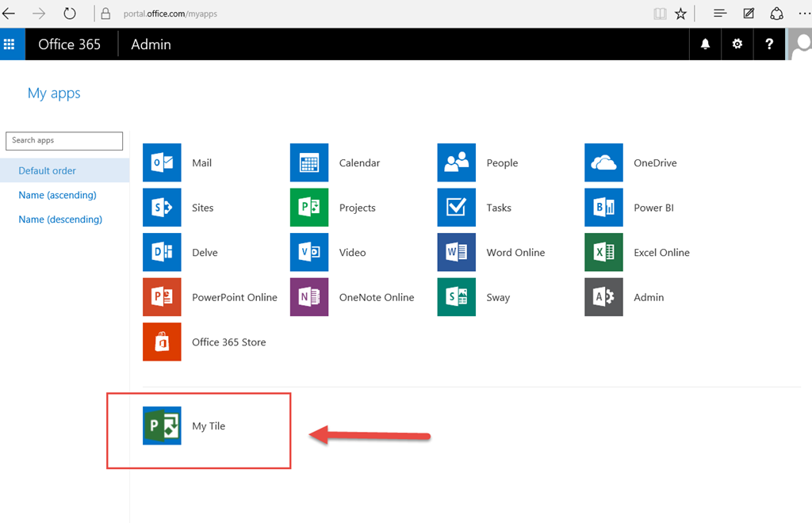Open the Mail app tile icon
Viewport: 812px width, 523px height.
(x=162, y=162)
